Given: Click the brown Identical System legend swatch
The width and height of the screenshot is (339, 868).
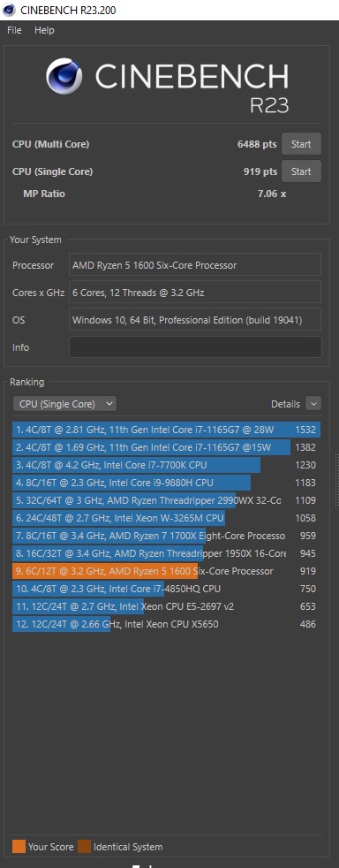Looking at the screenshot, I should tap(84, 847).
